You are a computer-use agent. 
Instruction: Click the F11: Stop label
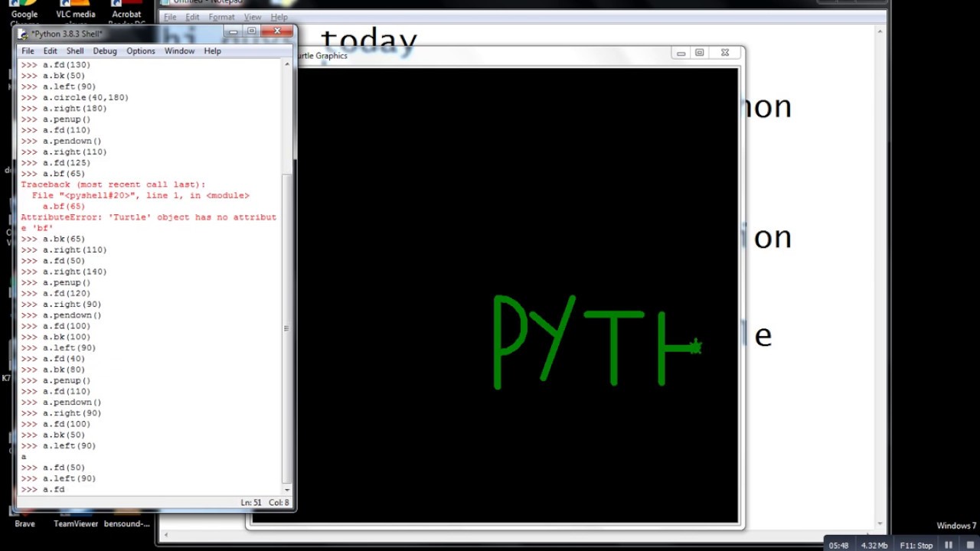pos(916,546)
